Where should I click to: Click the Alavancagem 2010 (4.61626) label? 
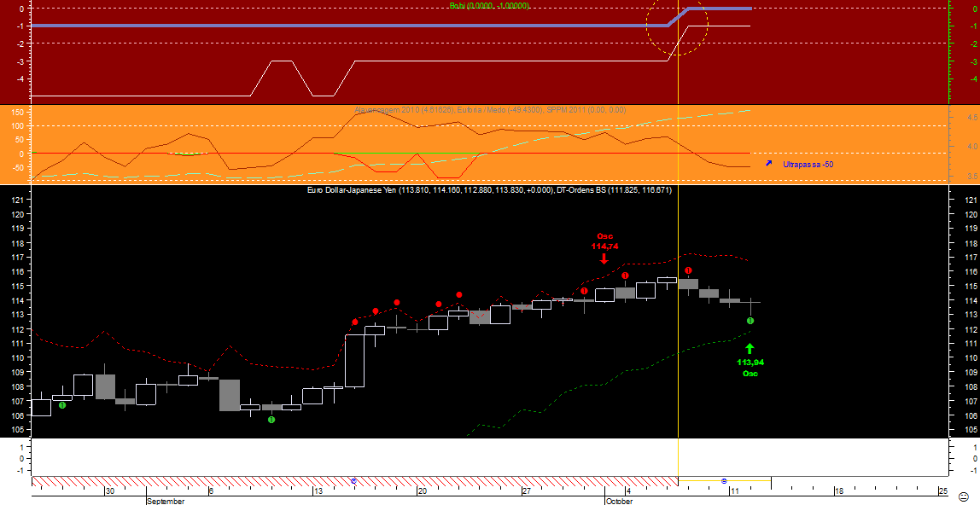pyautogui.click(x=404, y=110)
